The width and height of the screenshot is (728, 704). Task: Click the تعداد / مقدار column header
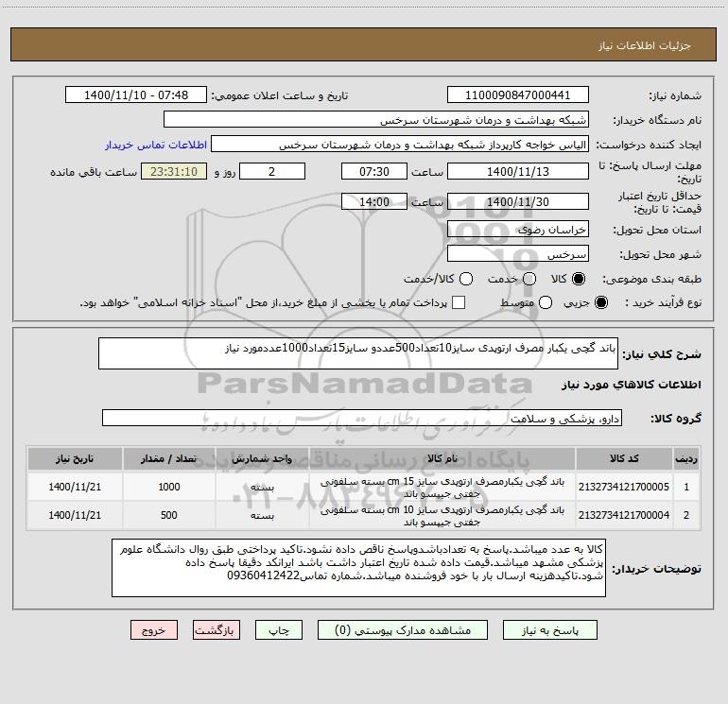click(169, 458)
